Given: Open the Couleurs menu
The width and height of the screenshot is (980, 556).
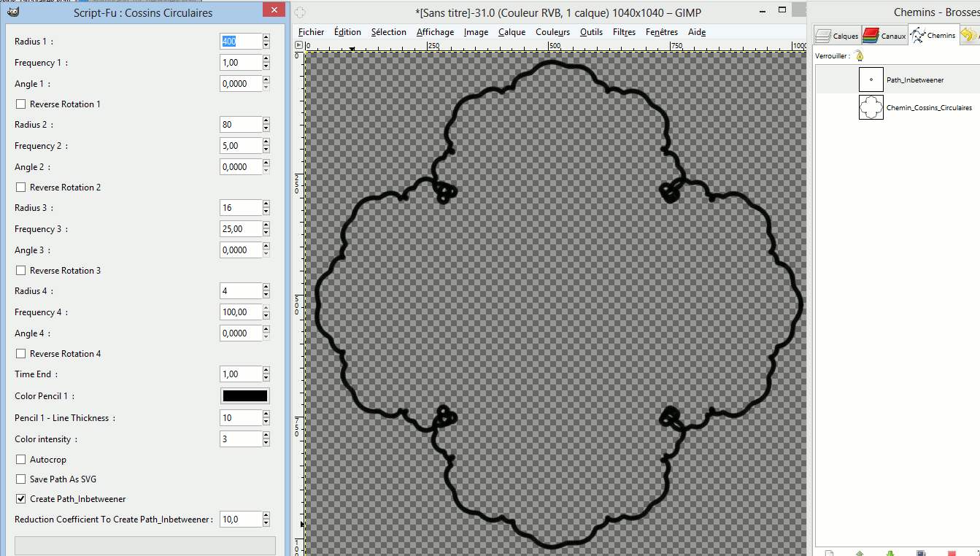Looking at the screenshot, I should pyautogui.click(x=552, y=32).
